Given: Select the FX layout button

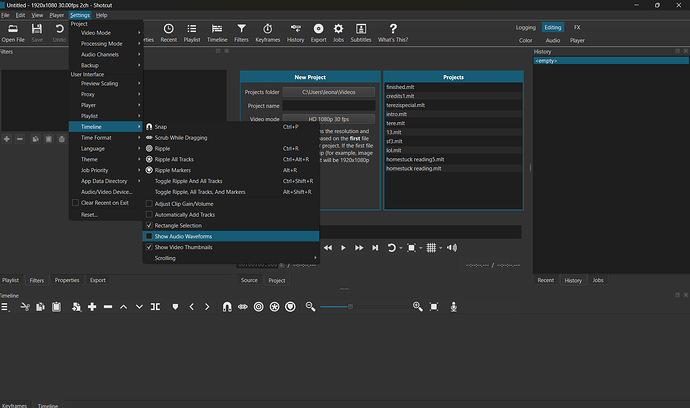Looking at the screenshot, I should pyautogui.click(x=577, y=27).
